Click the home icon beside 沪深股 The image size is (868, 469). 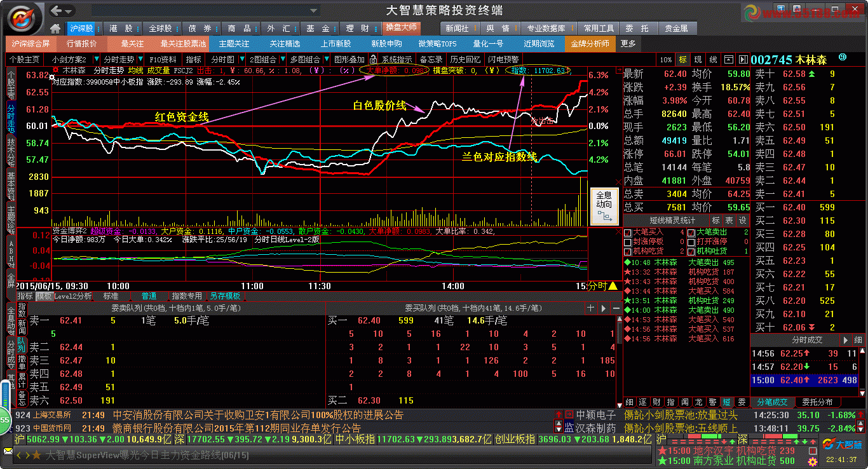pyautogui.click(x=55, y=29)
